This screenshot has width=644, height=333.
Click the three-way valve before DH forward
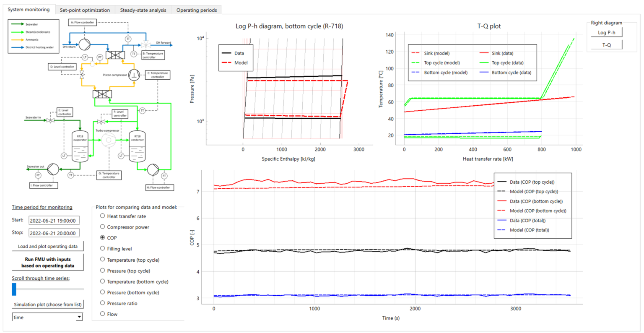coord(145,44)
